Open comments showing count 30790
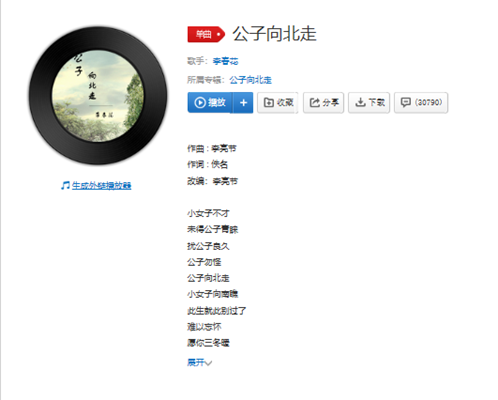Image resolution: width=498 pixels, height=400 pixels. pyautogui.click(x=421, y=103)
